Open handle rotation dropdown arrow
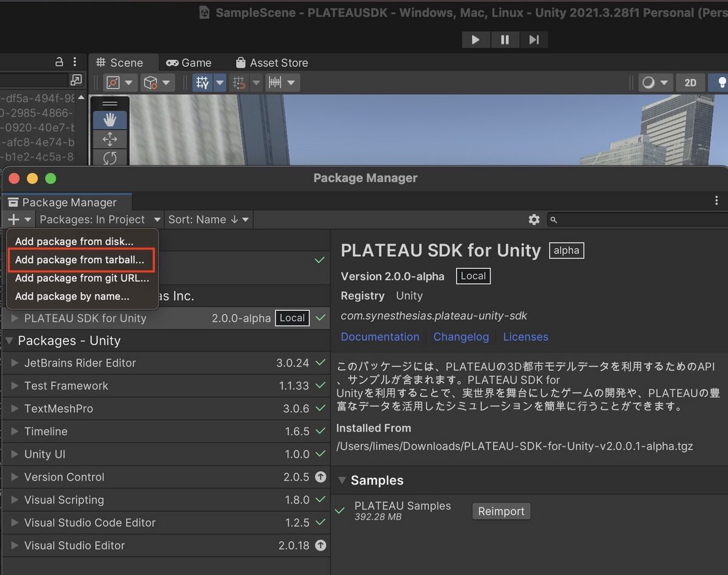This screenshot has height=575, width=728. point(167,83)
